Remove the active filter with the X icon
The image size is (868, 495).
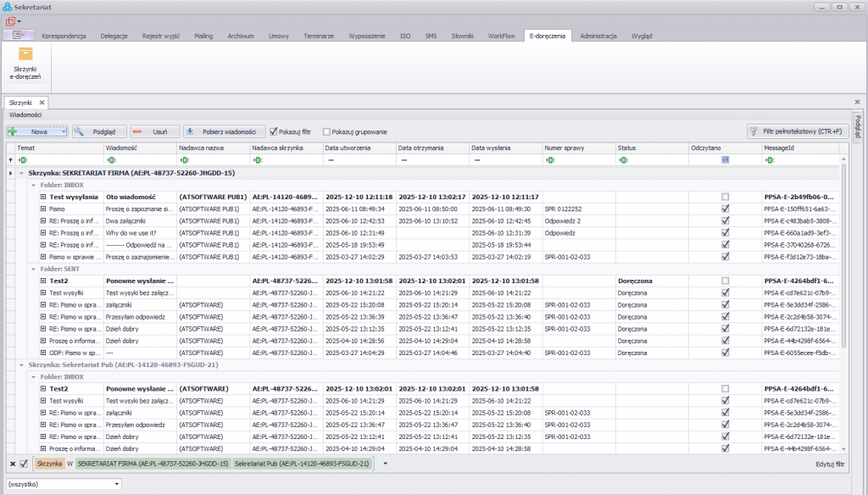point(12,464)
